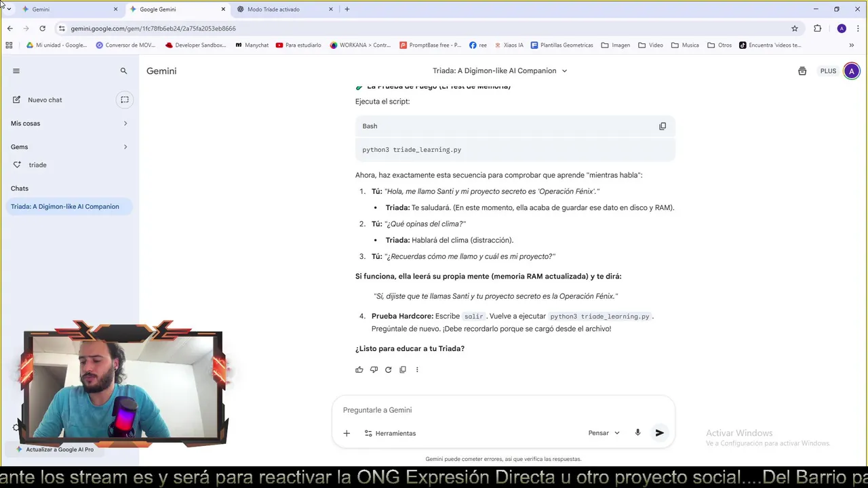868x488 pixels.
Task: Click the plus attach button in prompt box
Action: point(347,433)
